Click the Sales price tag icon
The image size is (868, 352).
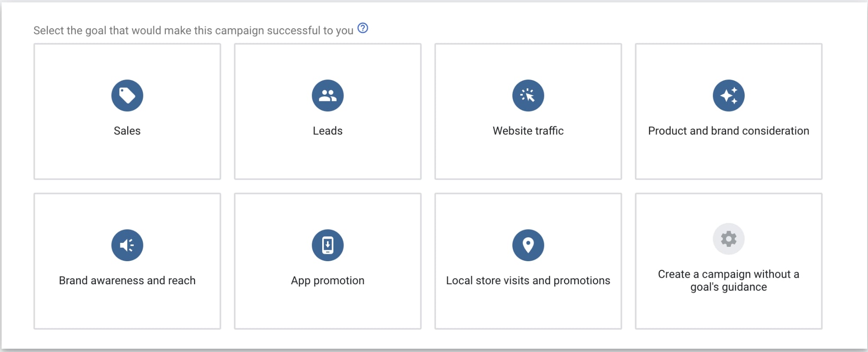coord(127,96)
